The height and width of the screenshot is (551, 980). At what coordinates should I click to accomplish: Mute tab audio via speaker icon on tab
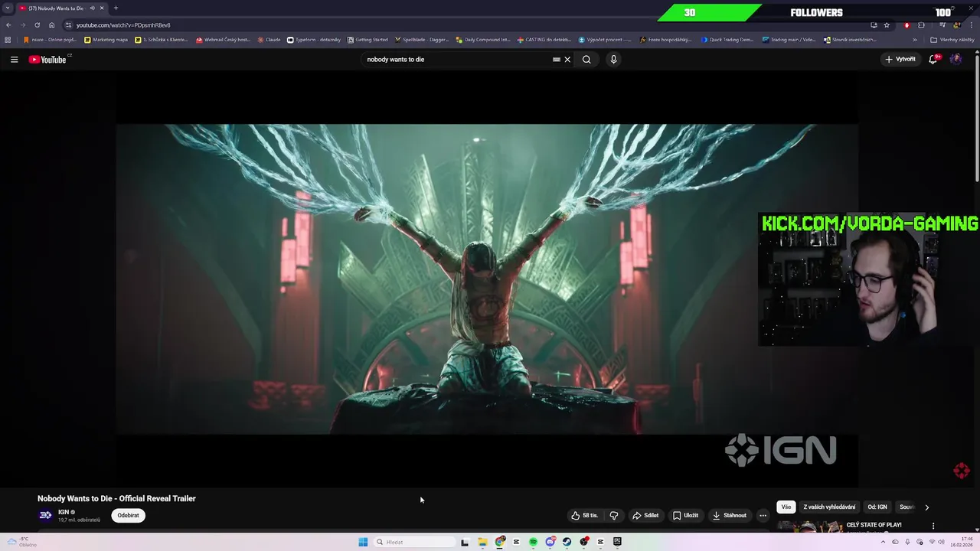click(x=93, y=8)
